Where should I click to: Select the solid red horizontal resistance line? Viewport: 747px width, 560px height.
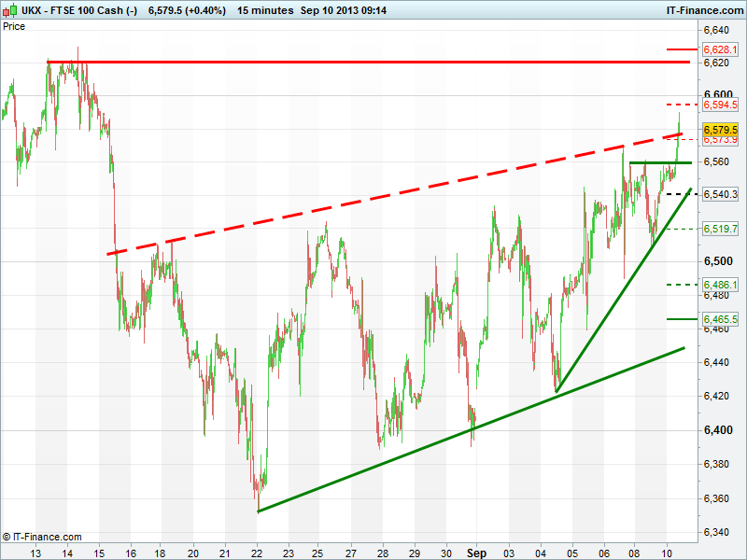[x=373, y=62]
